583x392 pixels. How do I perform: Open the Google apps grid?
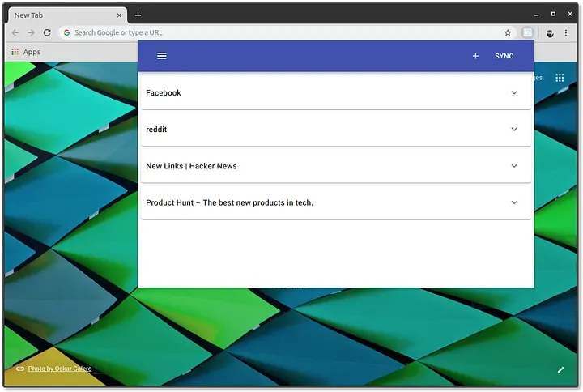pyautogui.click(x=560, y=78)
